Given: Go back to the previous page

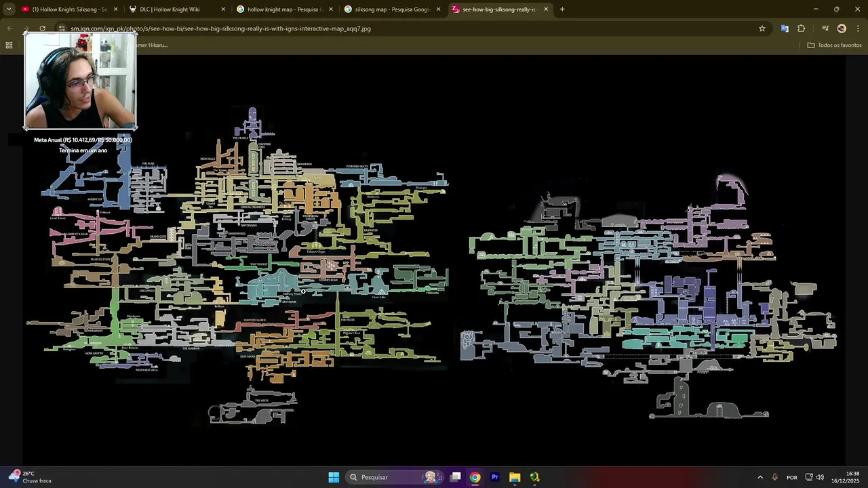Looking at the screenshot, I should pyautogui.click(x=9, y=28).
